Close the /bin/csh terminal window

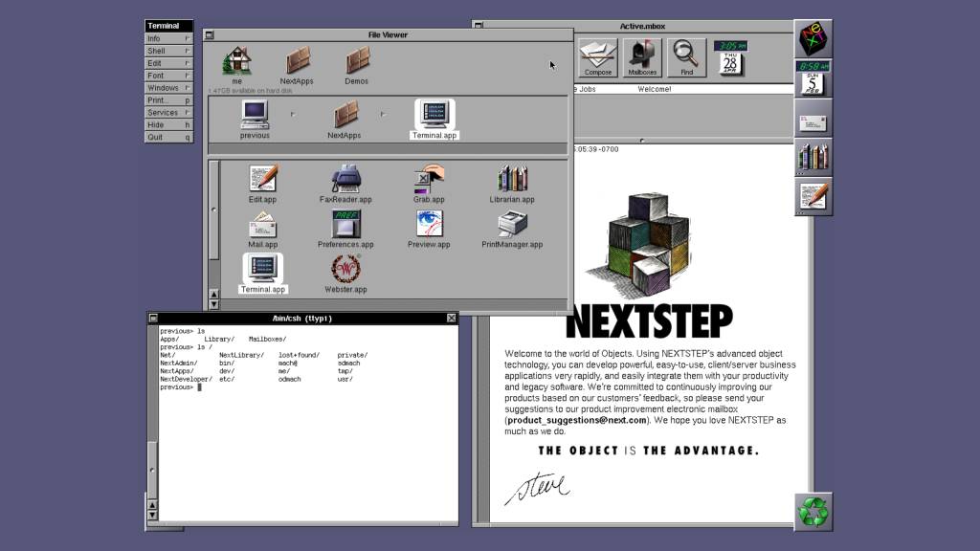452,318
